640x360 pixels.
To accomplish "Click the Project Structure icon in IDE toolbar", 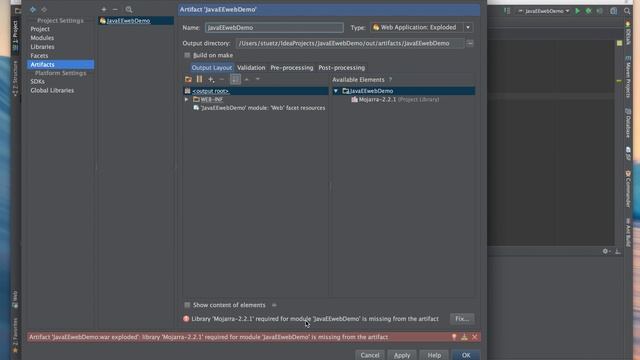I will point(613,11).
